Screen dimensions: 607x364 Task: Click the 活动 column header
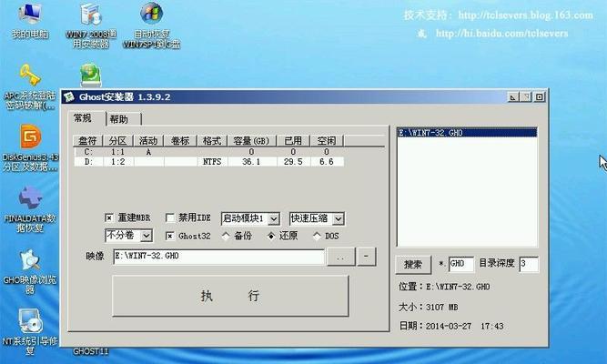[148, 140]
